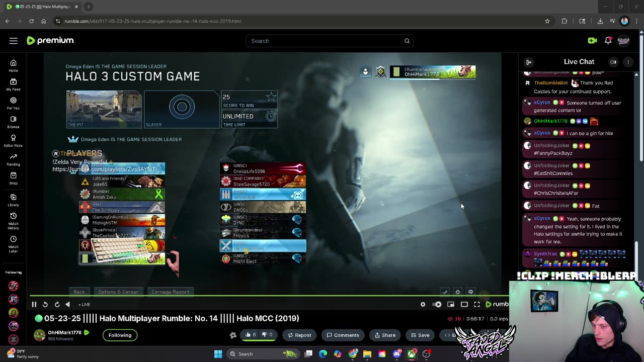Click the video progress bar

click(x=269, y=296)
